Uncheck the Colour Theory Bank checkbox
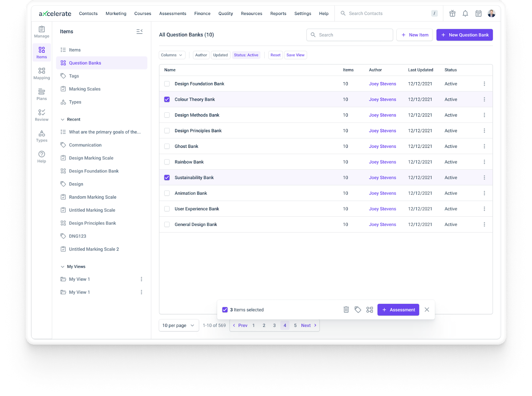Screen dimensions: 532x396 coord(167,99)
